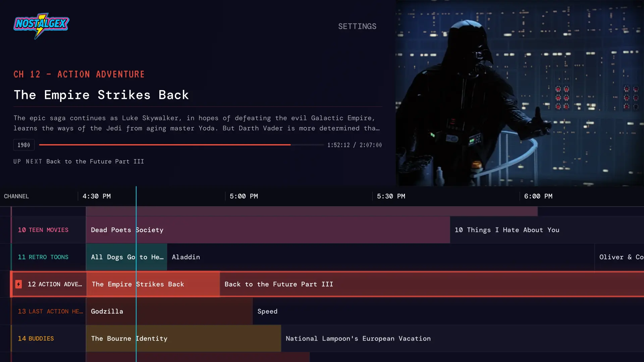
Task: Click the 5:00 PM time header
Action: [244, 196]
